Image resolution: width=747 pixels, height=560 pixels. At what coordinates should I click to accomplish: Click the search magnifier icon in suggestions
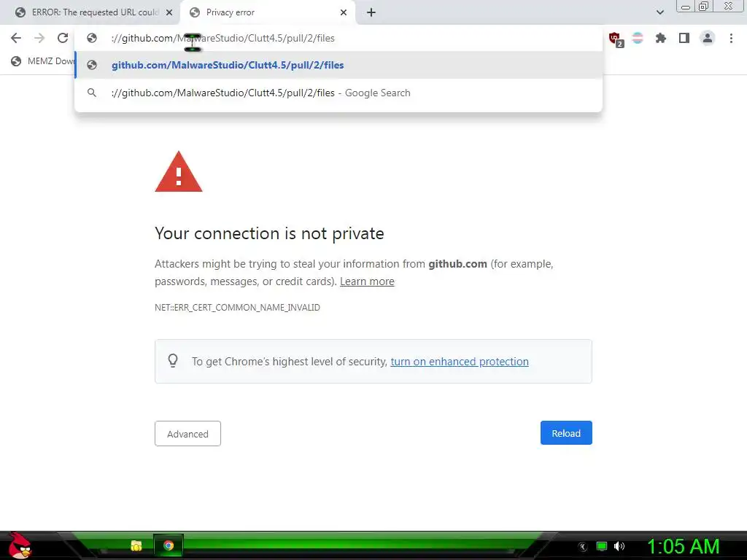pos(92,93)
